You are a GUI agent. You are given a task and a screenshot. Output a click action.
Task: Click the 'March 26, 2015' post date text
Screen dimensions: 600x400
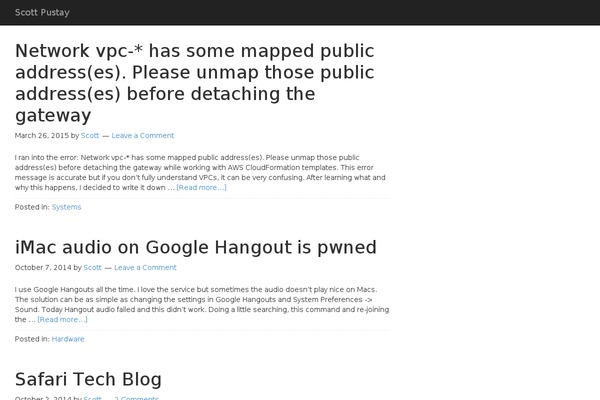pyautogui.click(x=42, y=136)
